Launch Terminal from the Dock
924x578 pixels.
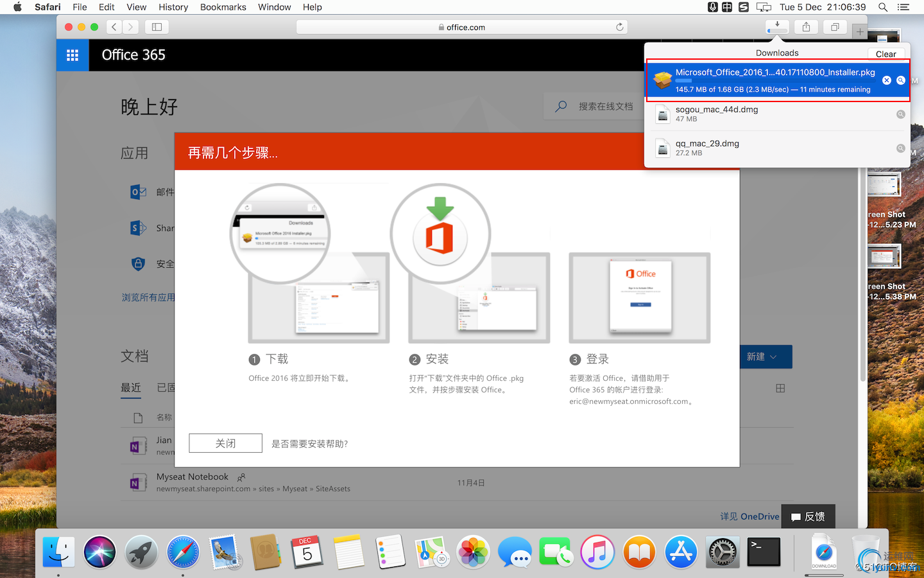(x=764, y=552)
